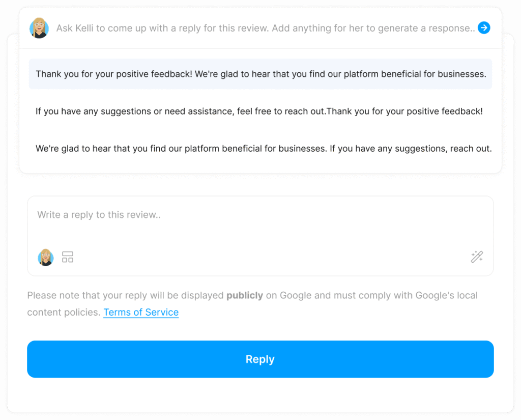Click the "Google's local" text in the notice
Screen dimensions: 521x420
(446, 295)
